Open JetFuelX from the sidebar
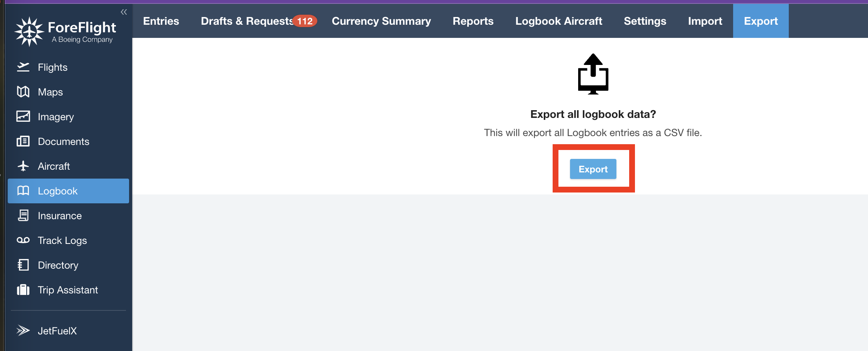Image resolution: width=868 pixels, height=351 pixels. (57, 331)
